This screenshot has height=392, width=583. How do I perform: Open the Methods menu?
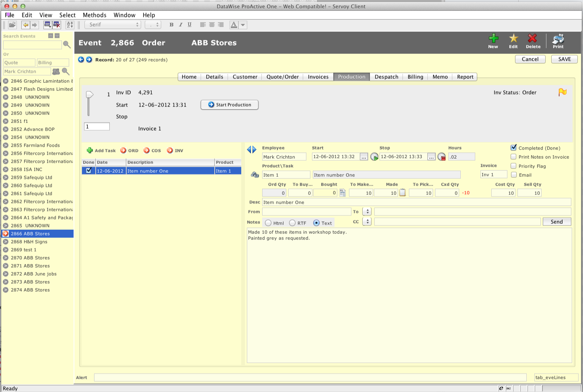tap(94, 15)
